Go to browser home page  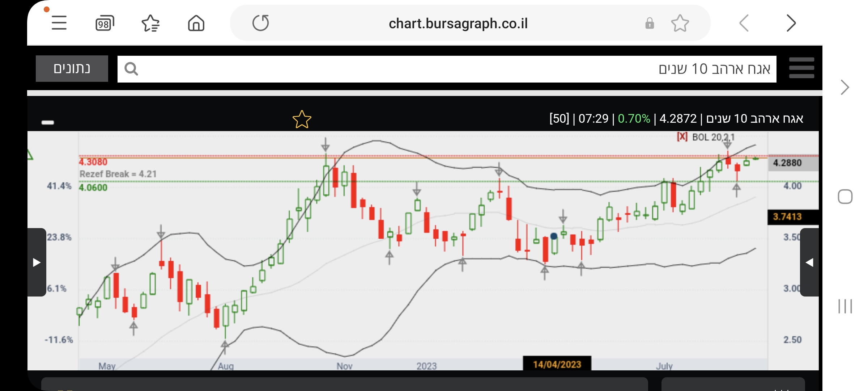point(196,24)
